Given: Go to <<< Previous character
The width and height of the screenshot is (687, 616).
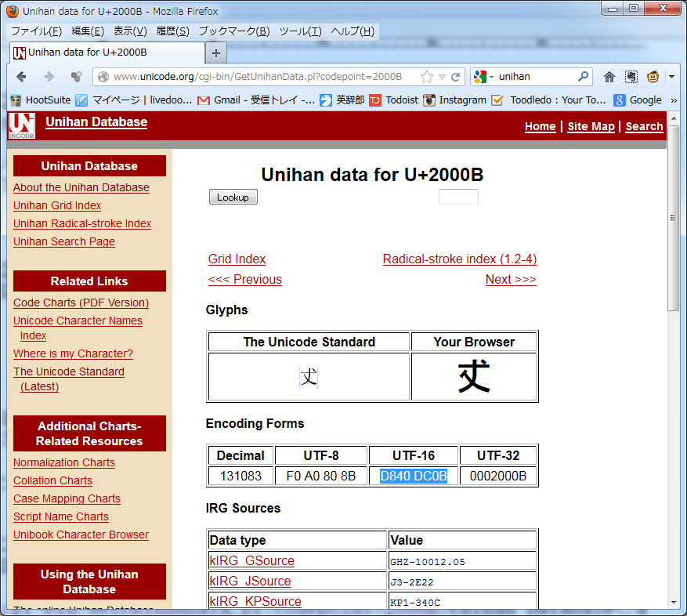Looking at the screenshot, I should [245, 280].
